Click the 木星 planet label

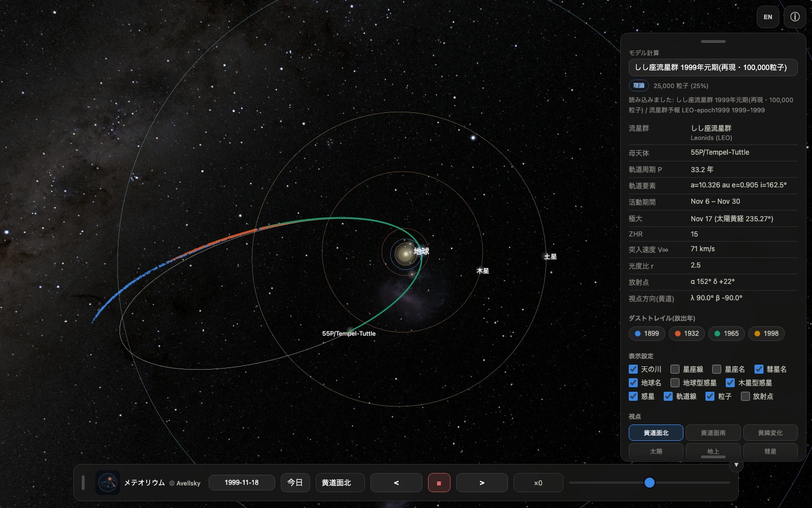[x=483, y=271]
